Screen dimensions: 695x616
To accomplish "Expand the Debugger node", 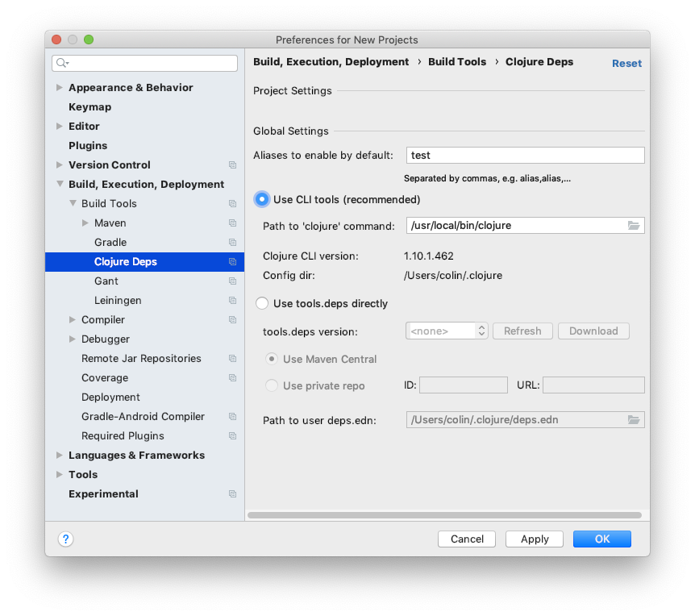I will [x=73, y=339].
